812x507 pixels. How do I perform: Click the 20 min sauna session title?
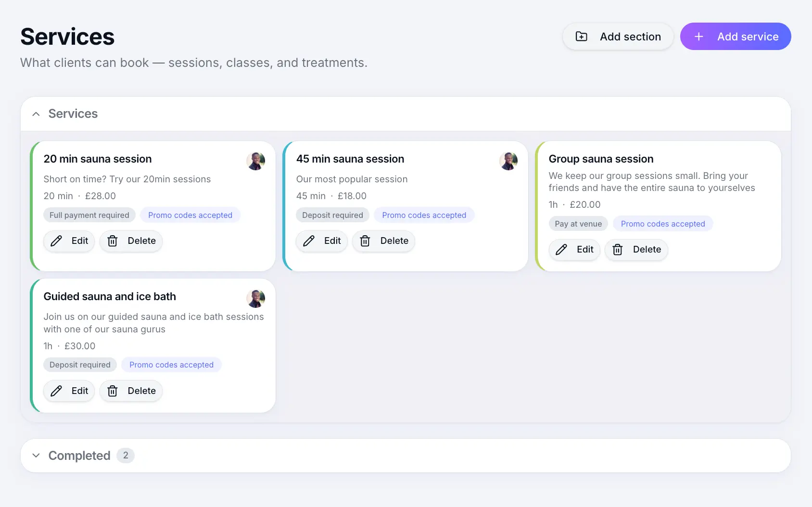click(98, 159)
